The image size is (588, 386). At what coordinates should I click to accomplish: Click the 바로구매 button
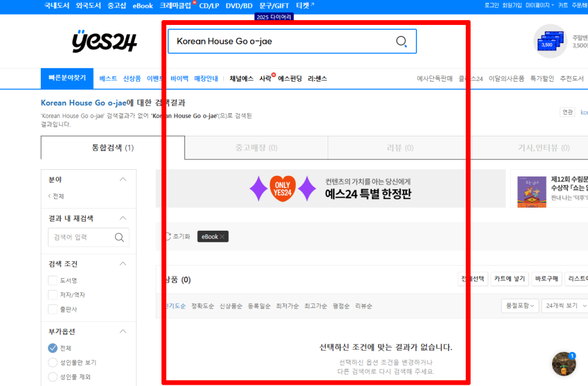[x=547, y=279]
